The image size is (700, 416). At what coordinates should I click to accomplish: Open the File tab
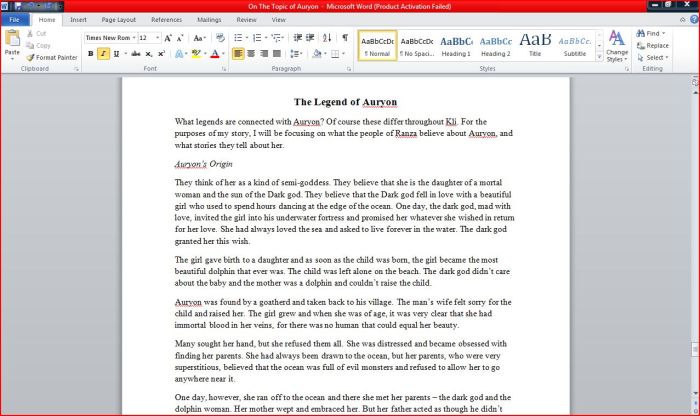(x=15, y=19)
